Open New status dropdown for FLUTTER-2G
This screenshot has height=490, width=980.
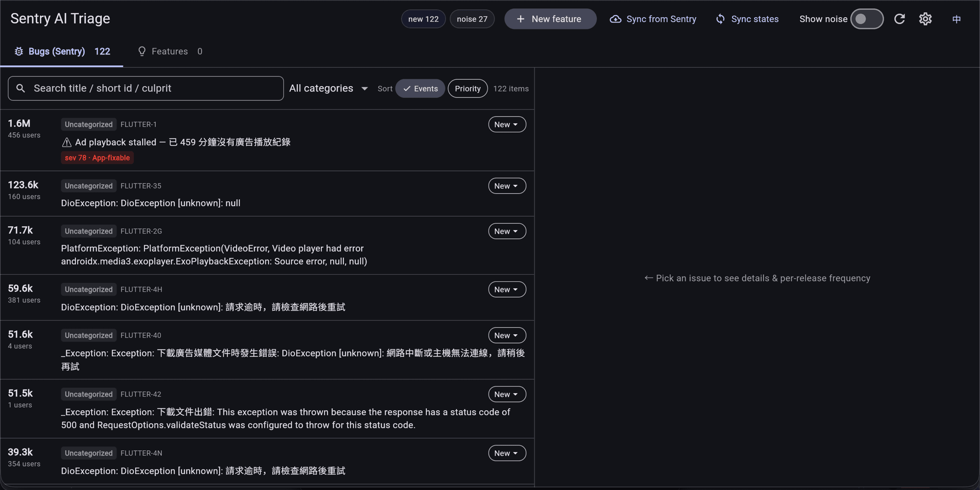point(507,231)
